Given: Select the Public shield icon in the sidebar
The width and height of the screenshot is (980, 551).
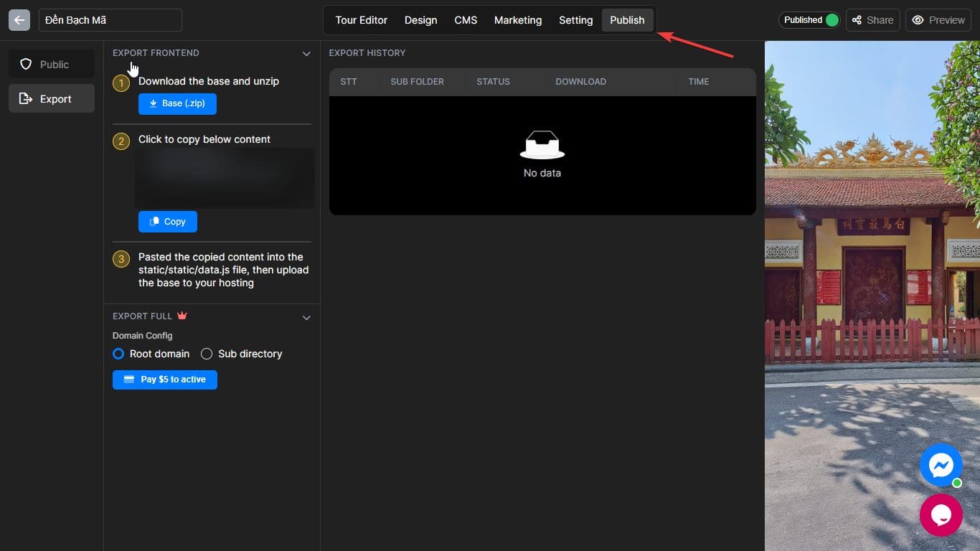Looking at the screenshot, I should [x=51, y=64].
